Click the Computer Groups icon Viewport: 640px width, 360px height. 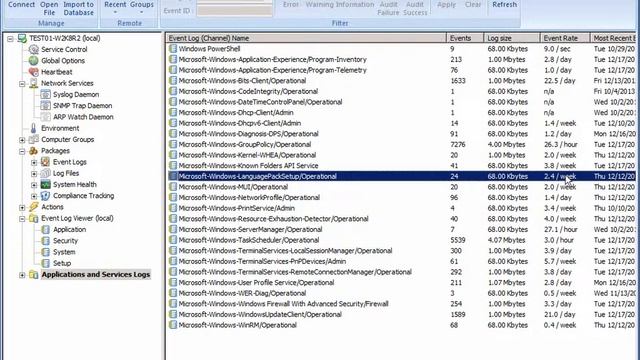[33, 140]
